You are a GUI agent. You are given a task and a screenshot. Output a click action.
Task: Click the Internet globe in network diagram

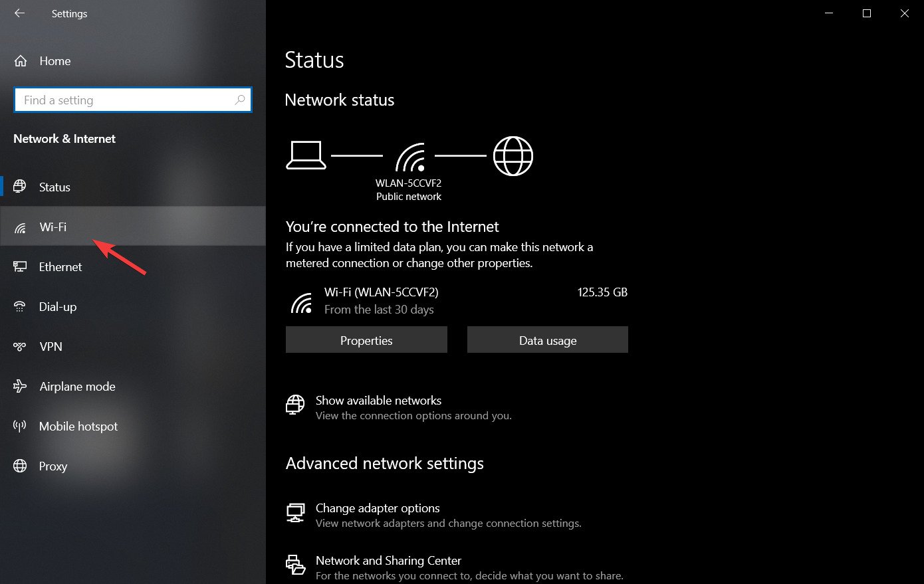[x=513, y=156]
